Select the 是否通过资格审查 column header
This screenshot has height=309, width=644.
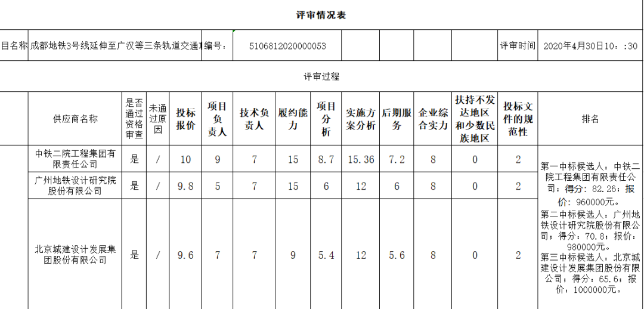(135, 119)
